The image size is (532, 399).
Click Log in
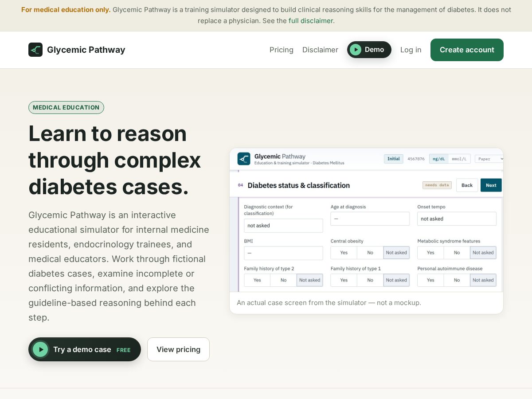[411, 50]
